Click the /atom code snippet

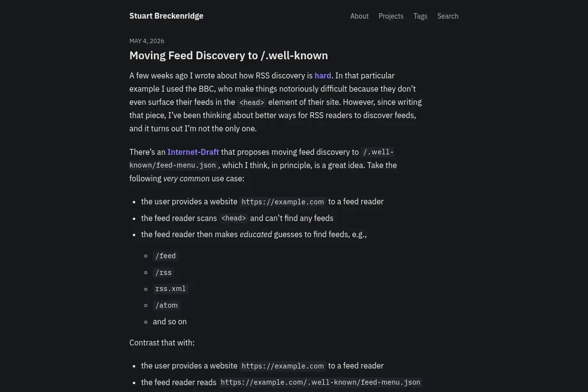pyautogui.click(x=167, y=305)
